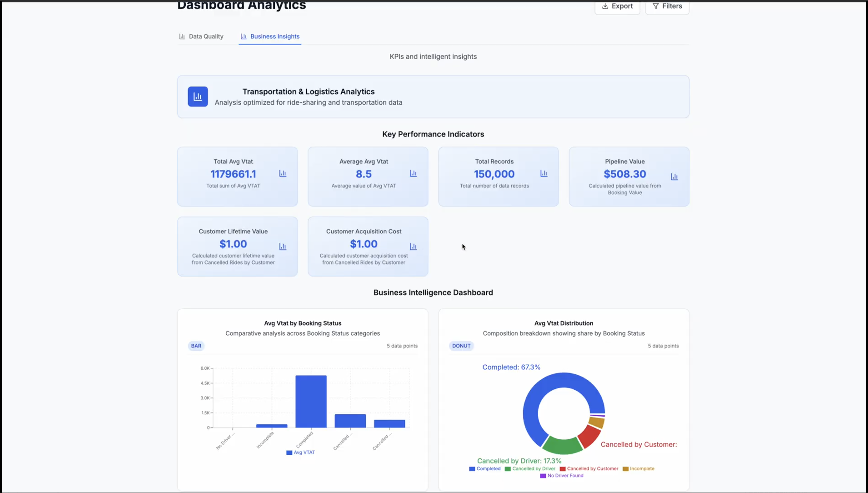Click the 'Business Intelligence Dashboard' heading

[433, 293]
